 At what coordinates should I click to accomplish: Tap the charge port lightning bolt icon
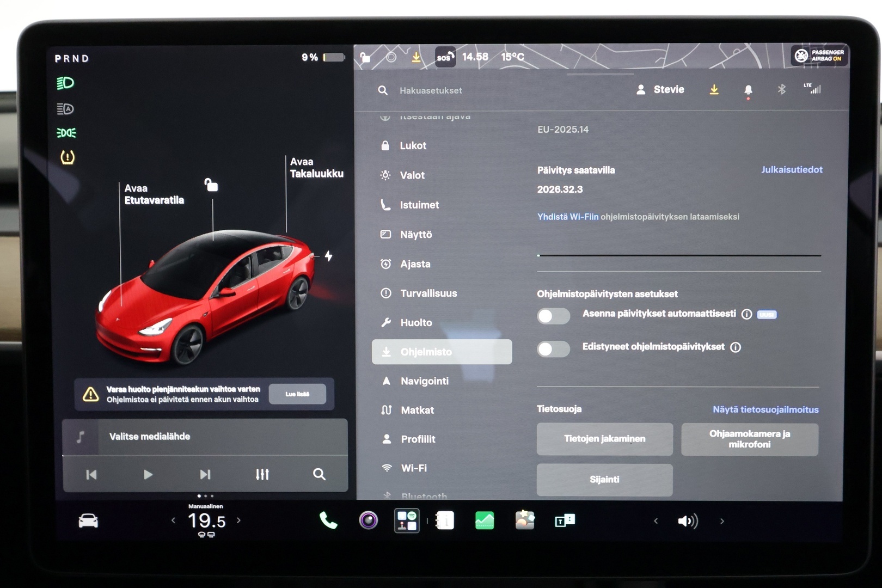click(x=329, y=255)
